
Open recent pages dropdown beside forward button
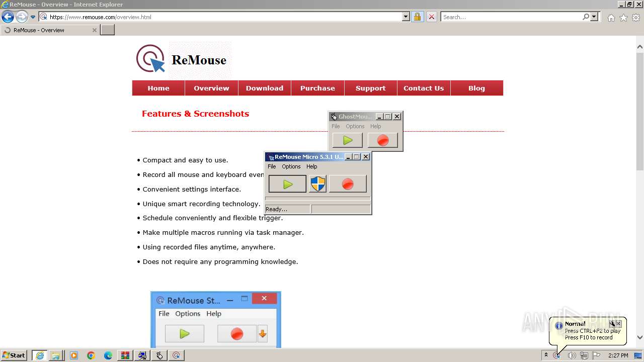(33, 17)
